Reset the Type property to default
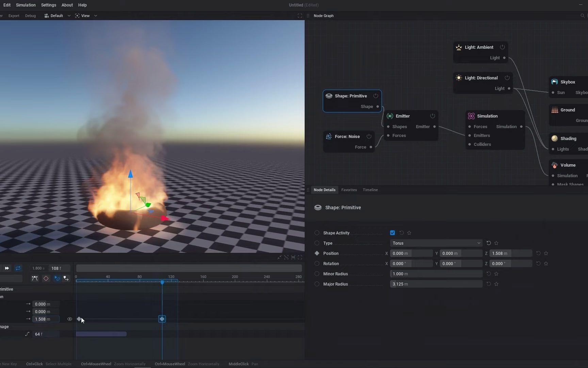The width and height of the screenshot is (588, 368). tap(489, 243)
